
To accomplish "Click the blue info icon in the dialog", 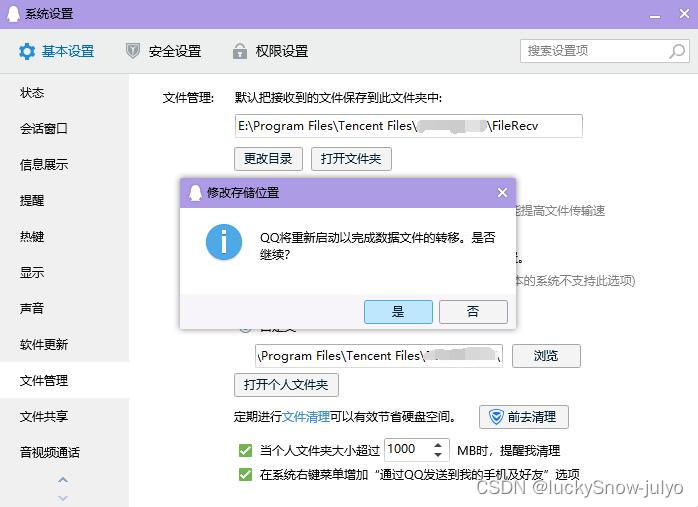I will click(224, 242).
